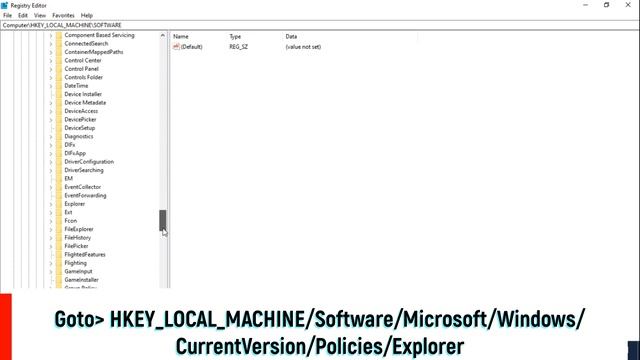The image size is (640, 360).
Task: Click the (Default) string value icon
Action: [x=176, y=47]
